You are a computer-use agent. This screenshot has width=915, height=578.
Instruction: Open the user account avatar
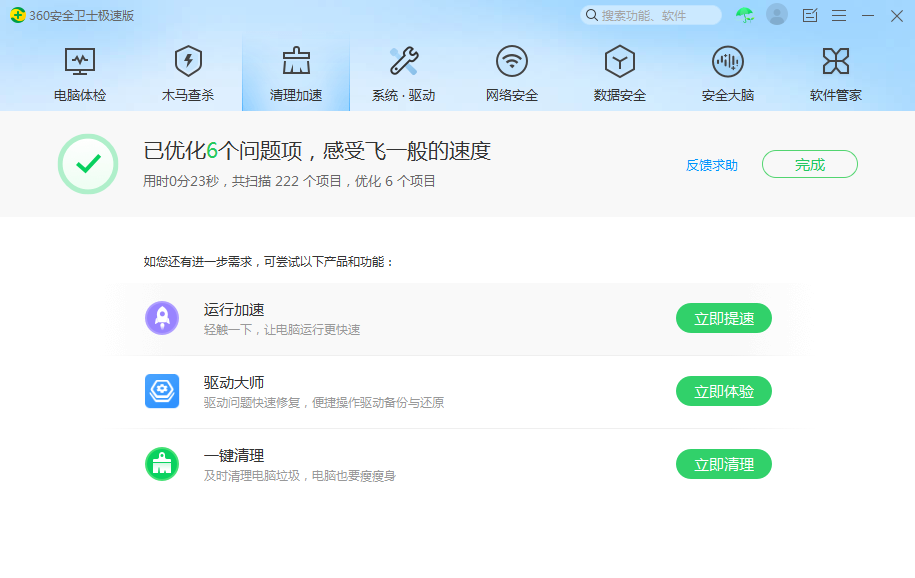pyautogui.click(x=777, y=15)
